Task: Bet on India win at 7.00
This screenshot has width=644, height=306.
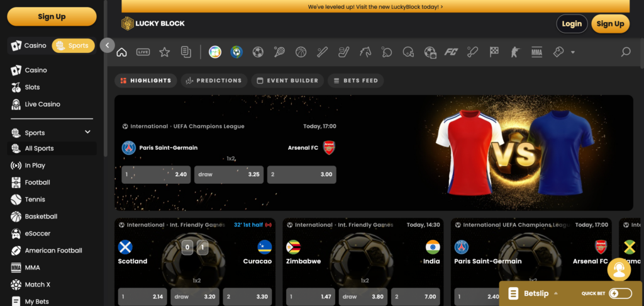Action: click(415, 297)
